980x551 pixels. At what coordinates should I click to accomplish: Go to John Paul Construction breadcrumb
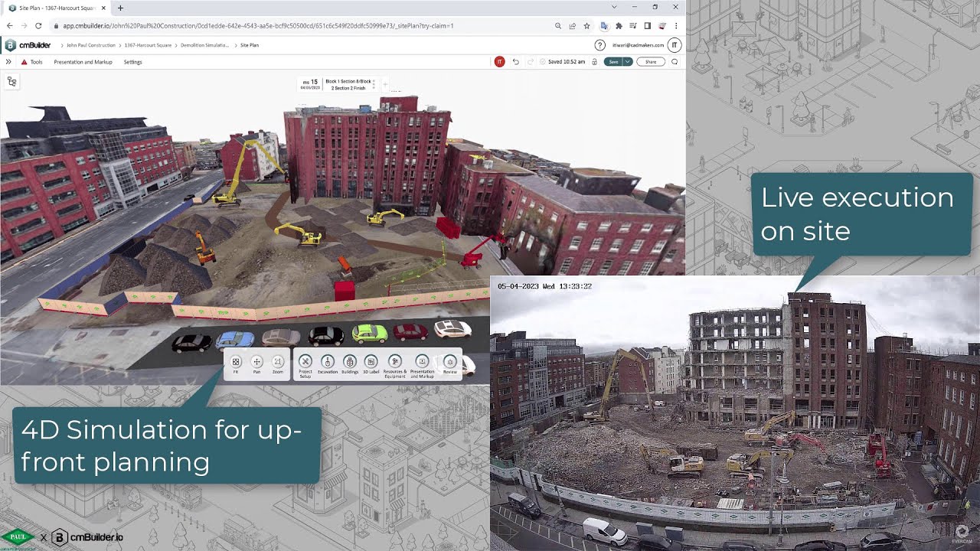pos(90,45)
